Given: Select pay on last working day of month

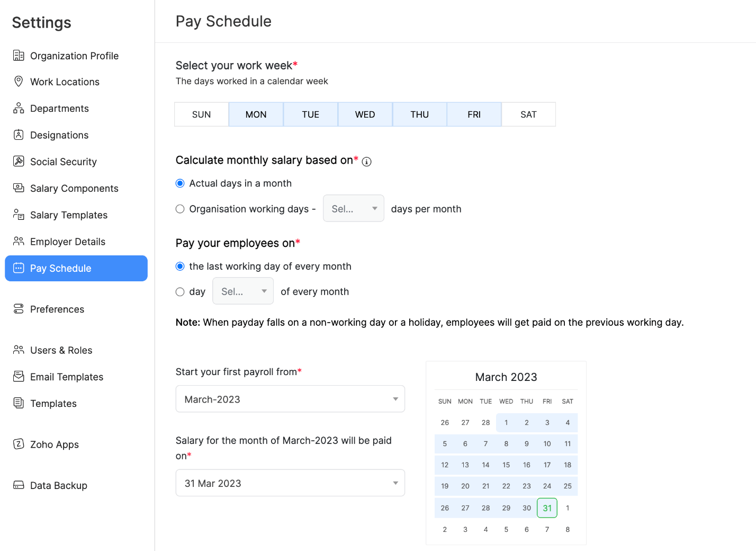Looking at the screenshot, I should tap(180, 266).
